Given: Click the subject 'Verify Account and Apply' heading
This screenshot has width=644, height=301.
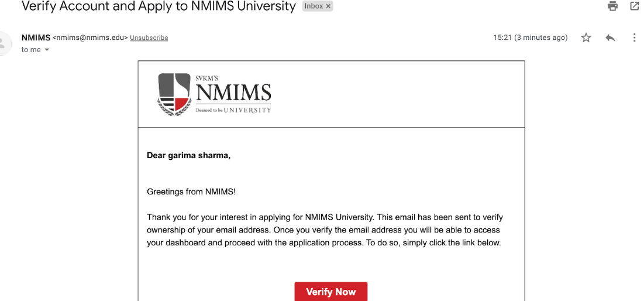Looking at the screenshot, I should (x=159, y=6).
